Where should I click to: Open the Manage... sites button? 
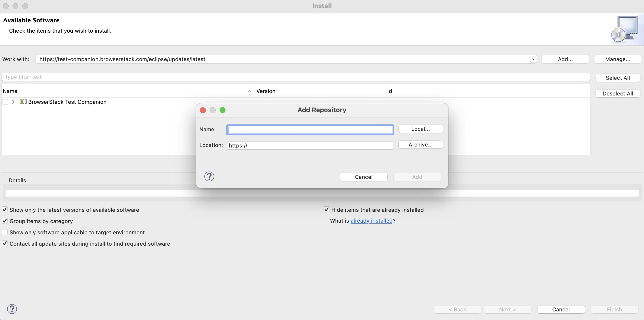(618, 59)
